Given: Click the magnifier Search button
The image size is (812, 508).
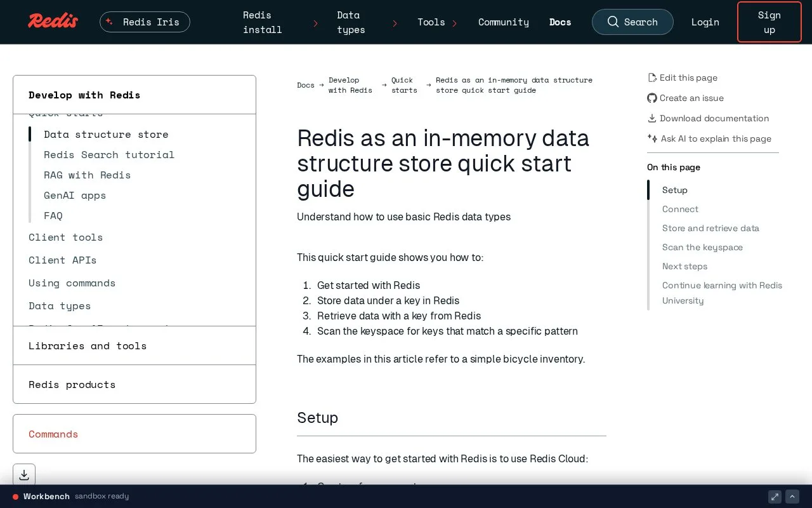Looking at the screenshot, I should click(x=632, y=22).
